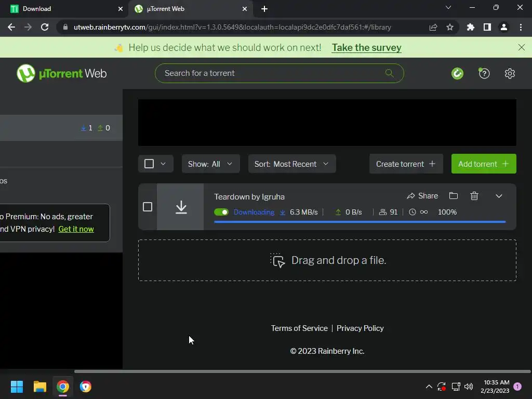
Task: Check the Teardown by Igruha checkbox
Action: coord(148,207)
